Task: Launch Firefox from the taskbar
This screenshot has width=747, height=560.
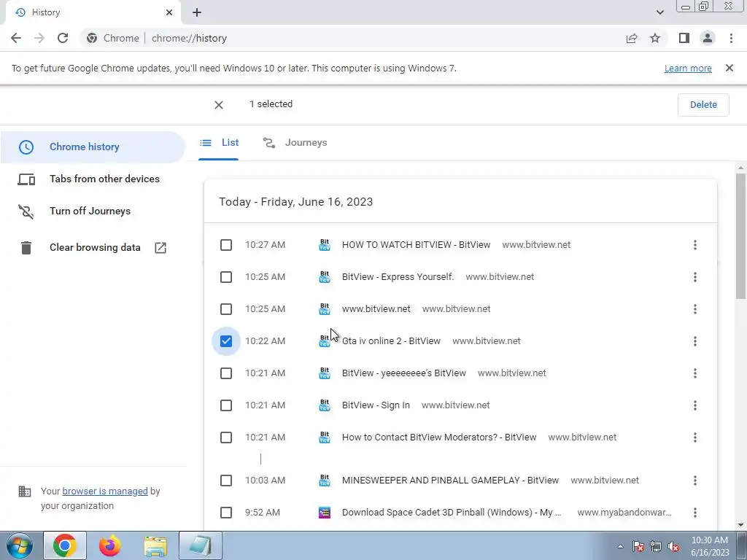Action: [x=109, y=545]
